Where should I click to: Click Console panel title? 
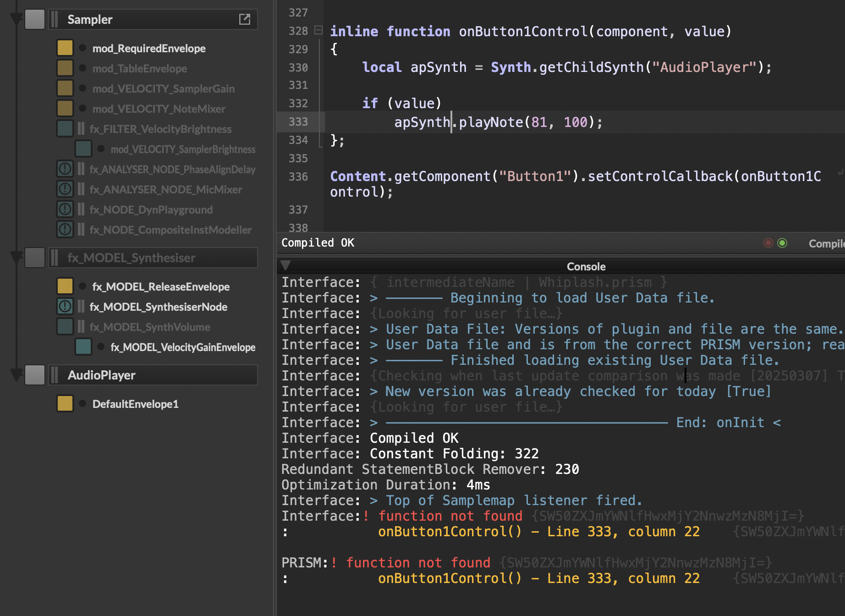(x=586, y=266)
